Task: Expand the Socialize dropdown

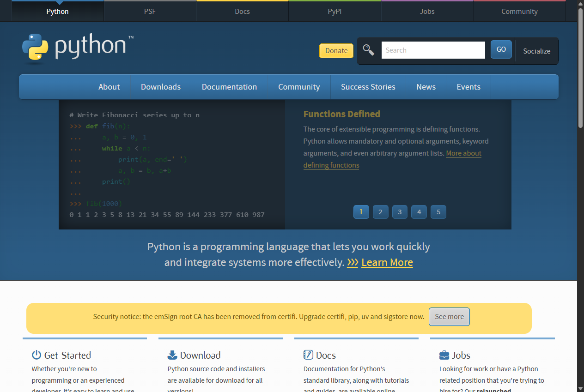Action: (536, 51)
